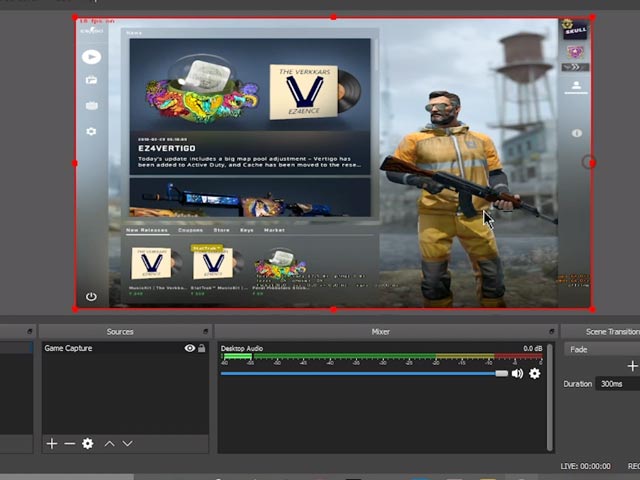Open CS:GO Watch TV icon in preview
Image resolution: width=640 pixels, height=480 pixels.
click(x=91, y=106)
